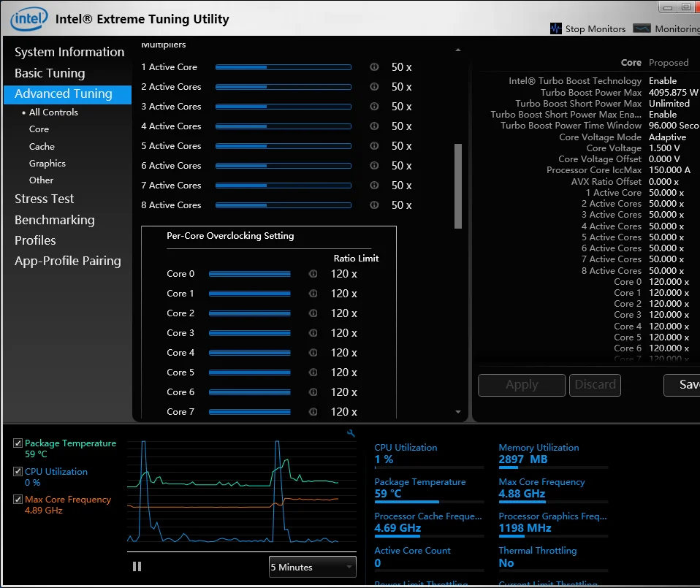Open the monitor graph wrench settings
Viewport: 700px width, 588px height.
pos(351,433)
